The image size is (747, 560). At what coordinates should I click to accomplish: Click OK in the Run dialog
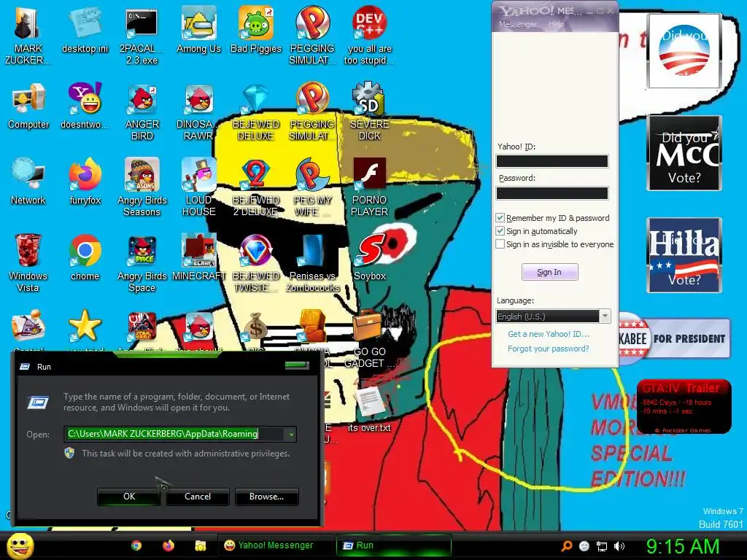tap(129, 496)
